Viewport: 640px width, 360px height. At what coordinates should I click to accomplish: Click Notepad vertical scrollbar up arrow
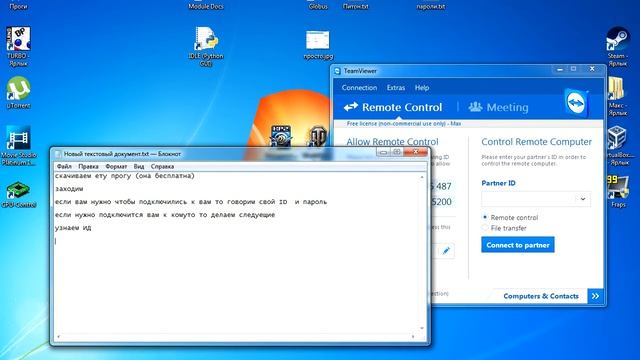click(422, 177)
